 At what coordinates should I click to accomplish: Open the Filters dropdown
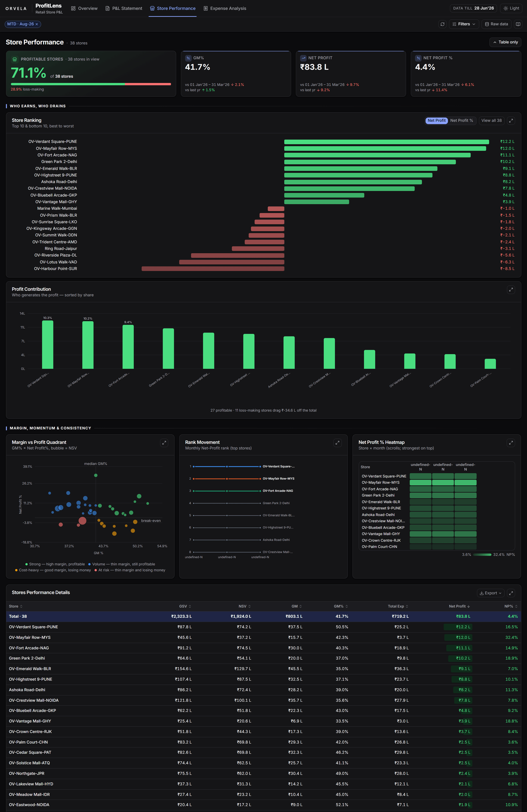click(464, 24)
